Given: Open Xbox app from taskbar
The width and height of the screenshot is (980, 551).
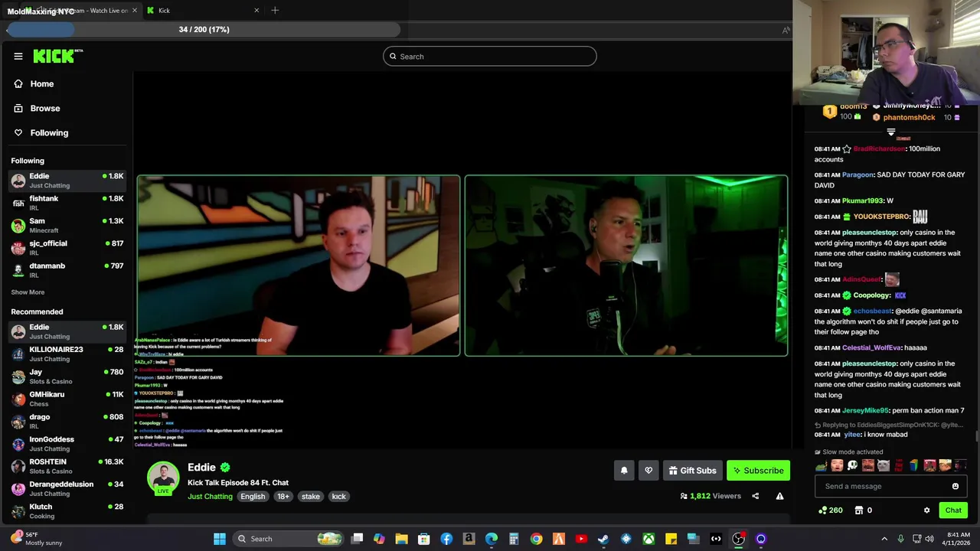Looking at the screenshot, I should (648, 539).
